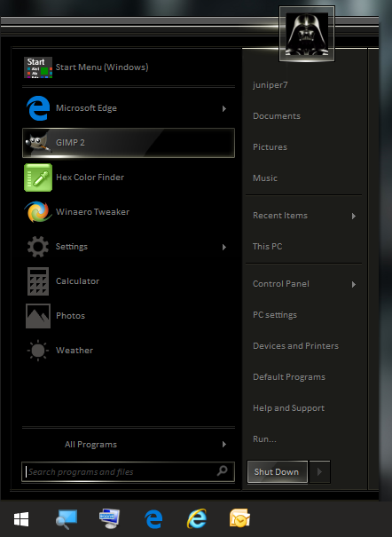Screen dimensions: 392x537
Task: Open Pictures from the right panel
Action: [x=270, y=147]
